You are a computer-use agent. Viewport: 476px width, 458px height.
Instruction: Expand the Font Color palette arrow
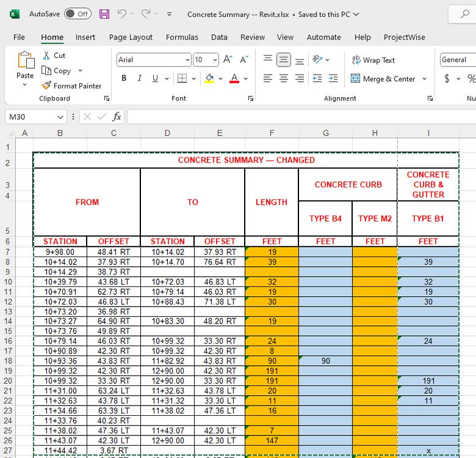[245, 79]
